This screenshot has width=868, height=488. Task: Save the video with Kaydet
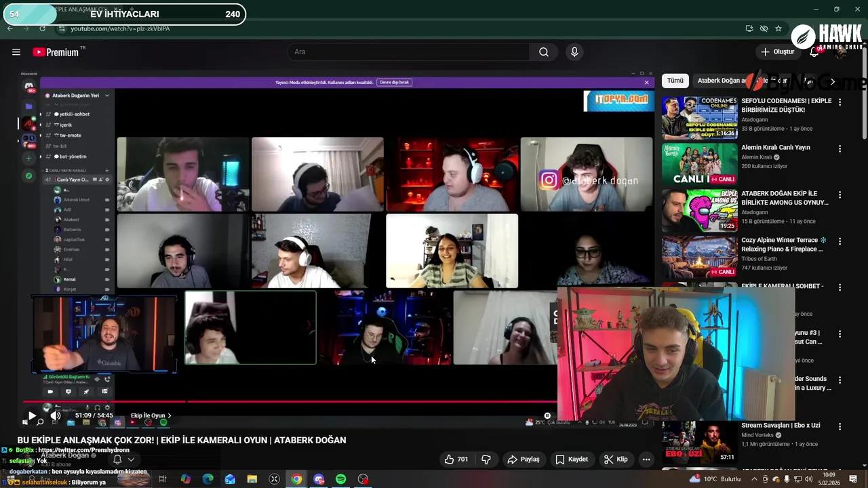[x=572, y=460]
